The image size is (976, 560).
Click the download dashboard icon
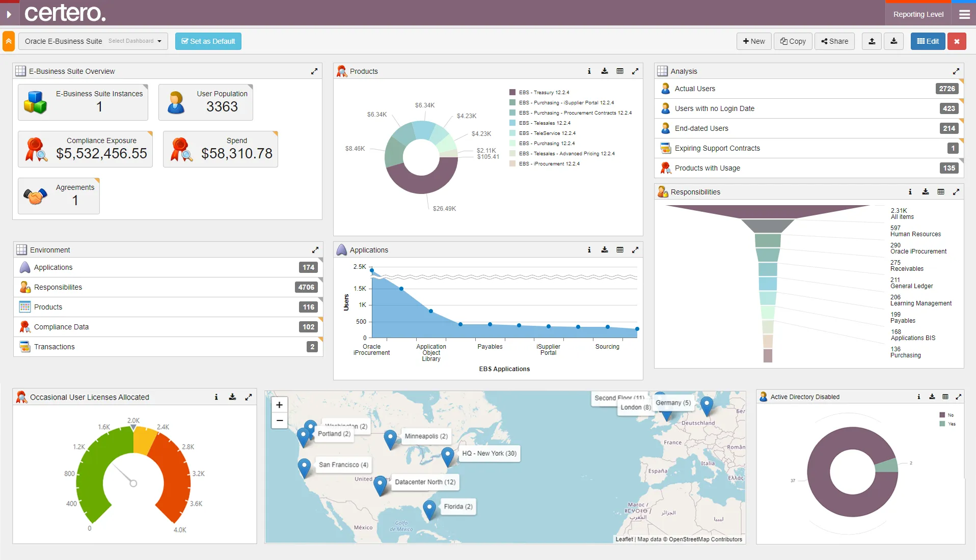click(894, 41)
